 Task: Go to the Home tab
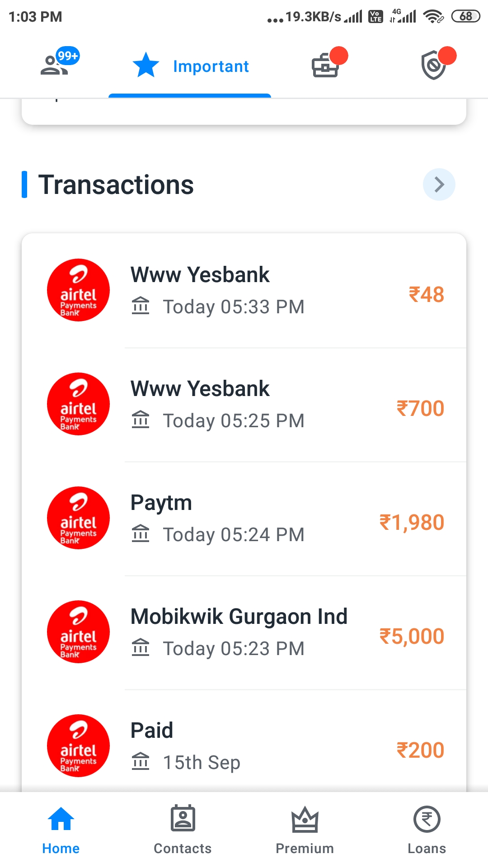click(61, 830)
